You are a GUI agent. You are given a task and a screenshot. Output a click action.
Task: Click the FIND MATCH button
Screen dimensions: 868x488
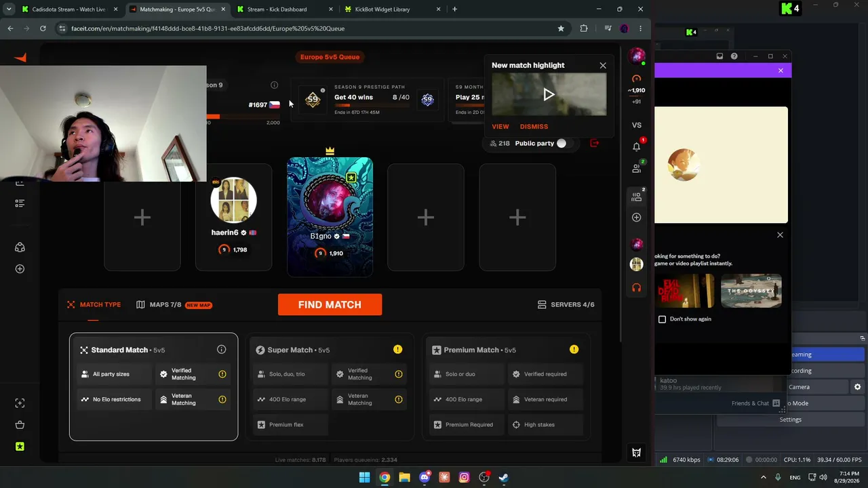(x=330, y=304)
